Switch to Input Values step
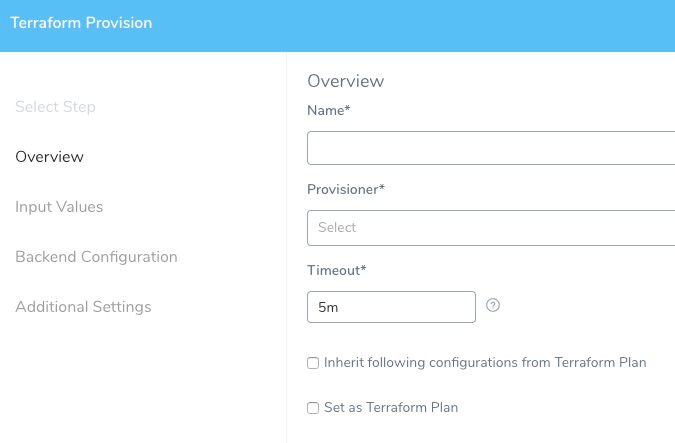The image size is (675, 443). 59,207
